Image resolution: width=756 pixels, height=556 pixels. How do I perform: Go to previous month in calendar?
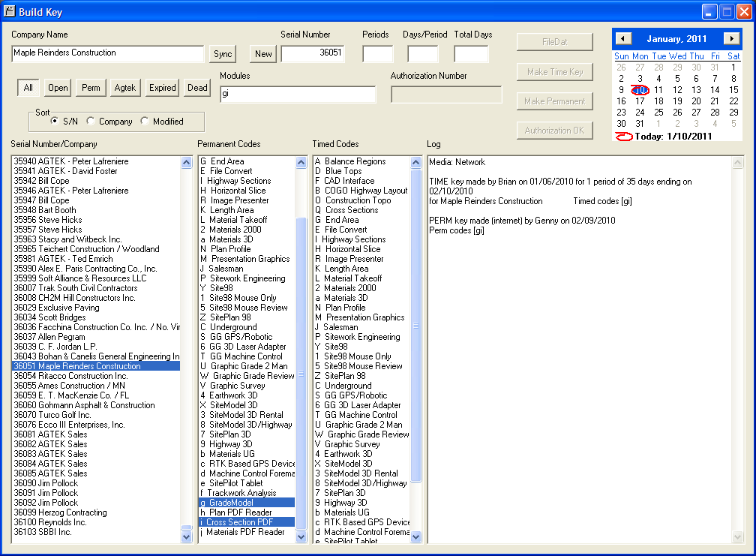(x=622, y=38)
